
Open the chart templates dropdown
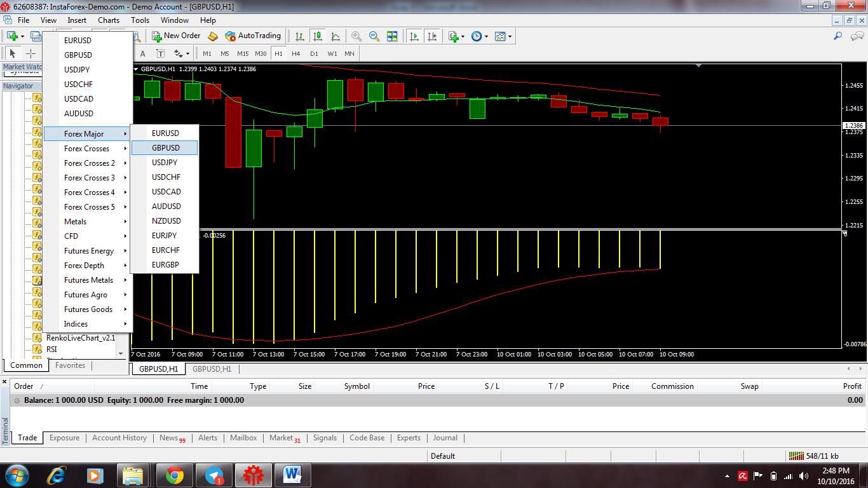(x=510, y=36)
